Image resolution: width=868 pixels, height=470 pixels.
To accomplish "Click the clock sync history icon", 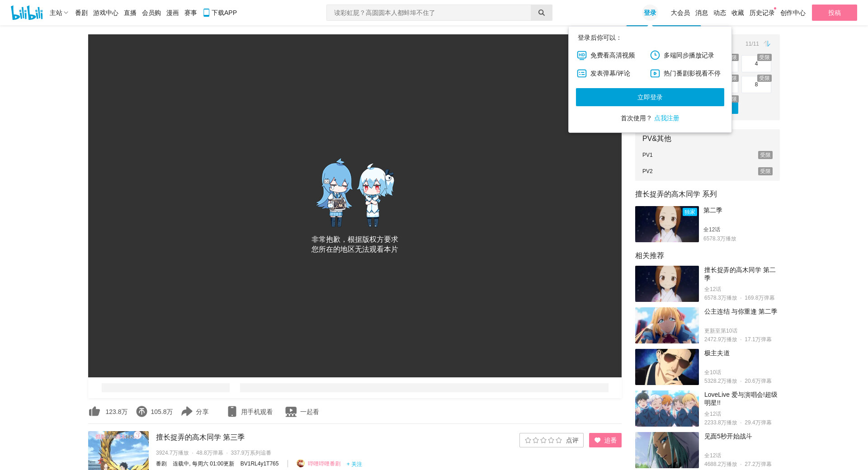I will 655,55.
